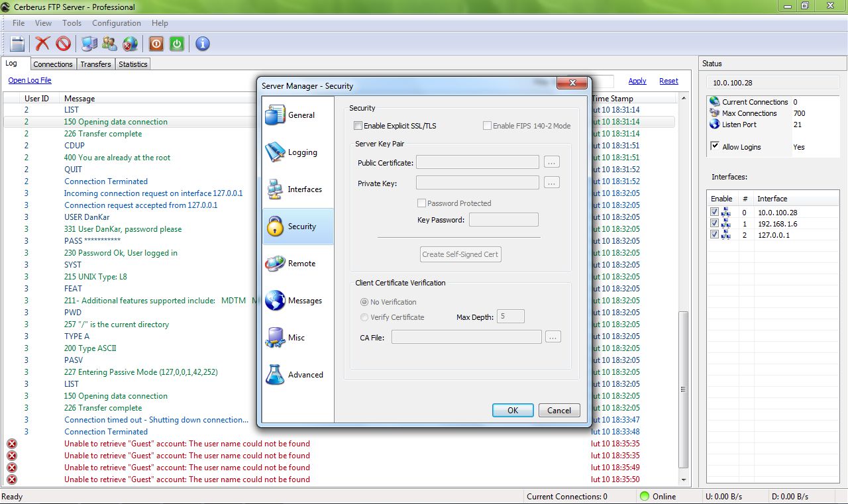848x504 pixels.
Task: Click Cancel in the Server Manager dialog
Action: (559, 410)
